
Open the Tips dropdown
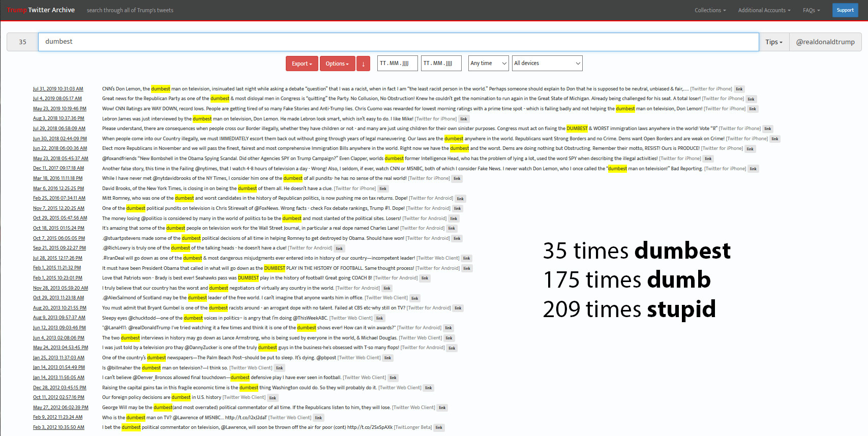click(x=773, y=42)
